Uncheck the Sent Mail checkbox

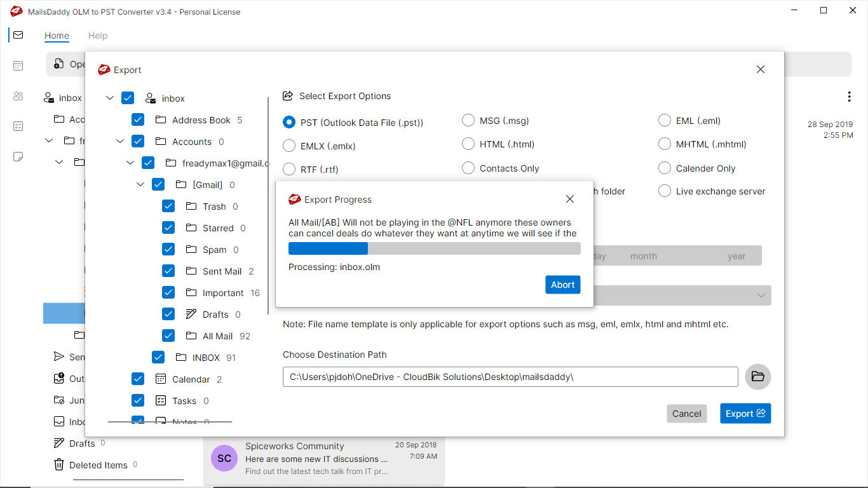168,271
